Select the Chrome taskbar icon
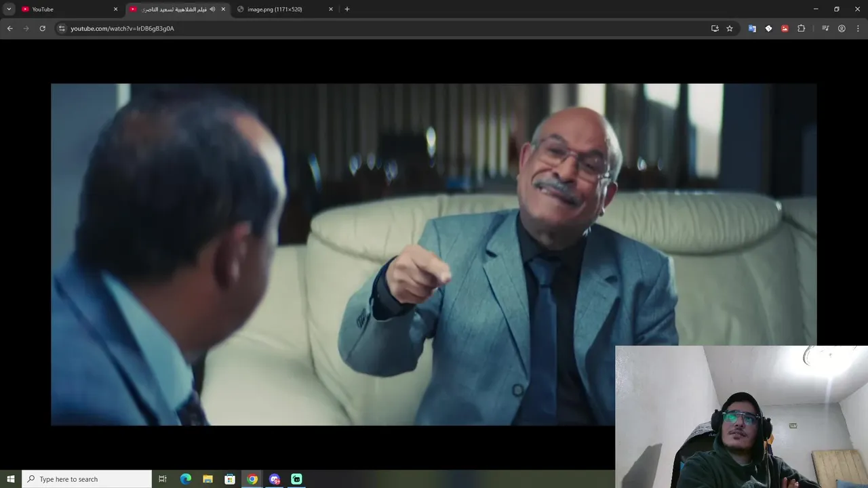 (x=252, y=479)
